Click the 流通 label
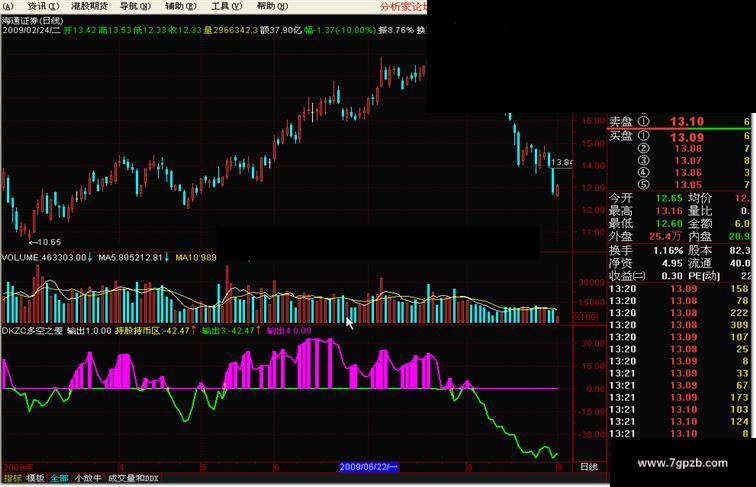Image resolution: width=756 pixels, height=487 pixels. coord(700,263)
